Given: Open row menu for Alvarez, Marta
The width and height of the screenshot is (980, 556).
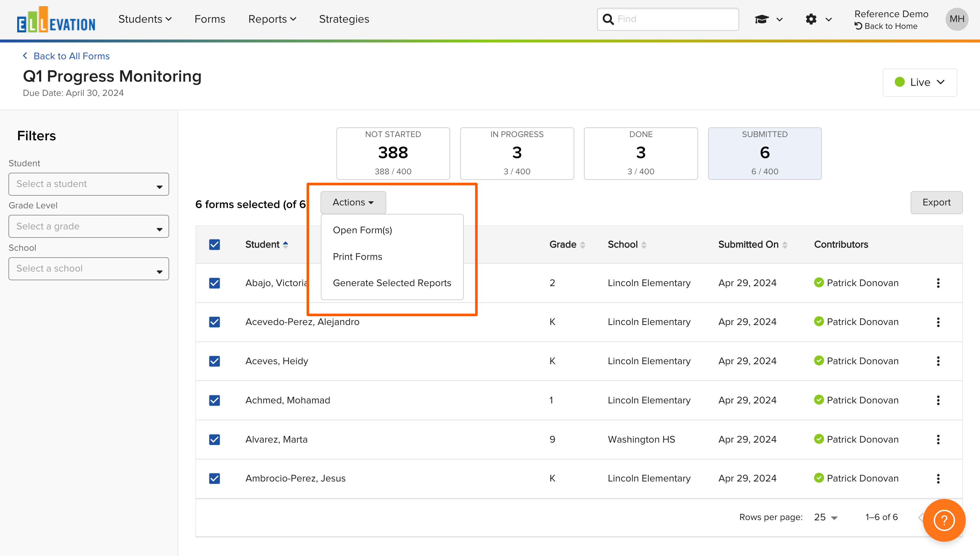Looking at the screenshot, I should click(x=938, y=439).
